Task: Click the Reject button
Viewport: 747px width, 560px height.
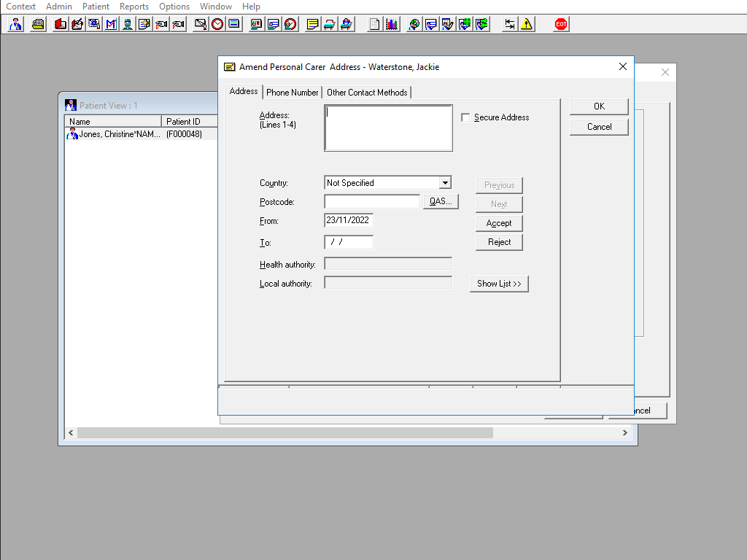Action: 499,242
